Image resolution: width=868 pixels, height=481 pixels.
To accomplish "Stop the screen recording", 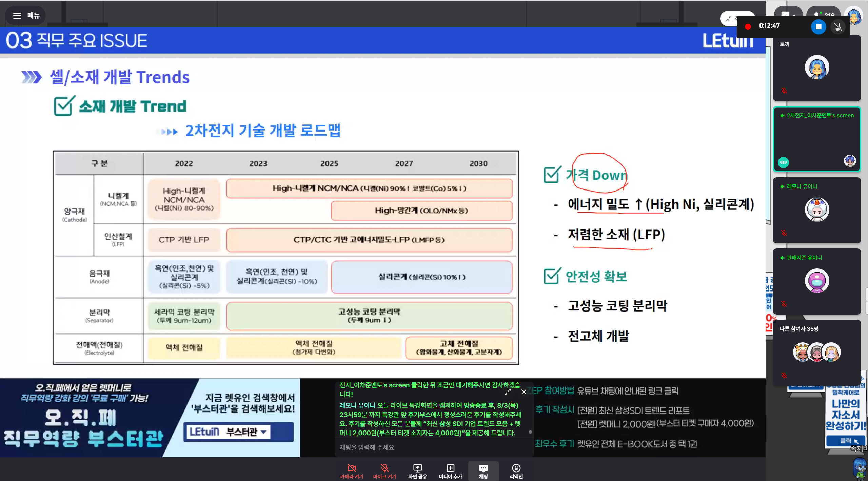I will (x=818, y=26).
